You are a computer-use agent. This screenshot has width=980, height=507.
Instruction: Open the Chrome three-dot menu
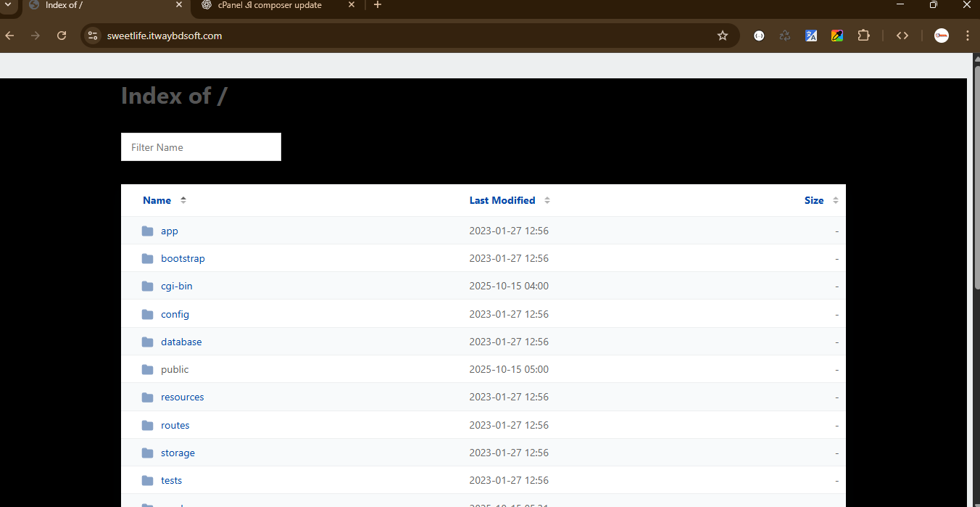[968, 36]
